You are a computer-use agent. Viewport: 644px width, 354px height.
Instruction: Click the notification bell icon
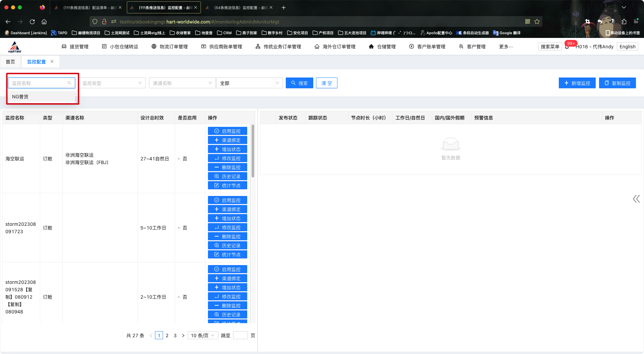[x=567, y=47]
